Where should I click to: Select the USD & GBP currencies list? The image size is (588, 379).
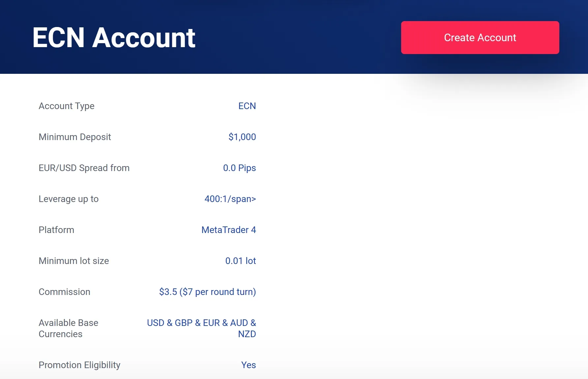(201, 328)
